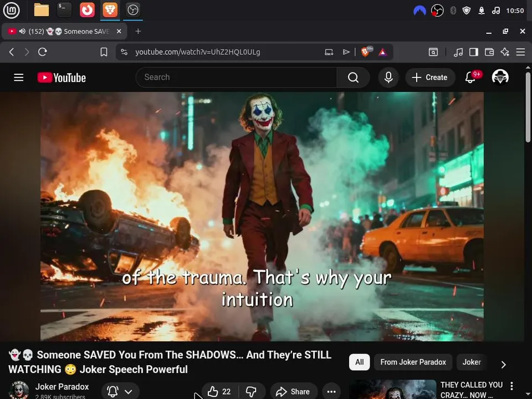
Task: Share this video
Action: click(x=294, y=392)
